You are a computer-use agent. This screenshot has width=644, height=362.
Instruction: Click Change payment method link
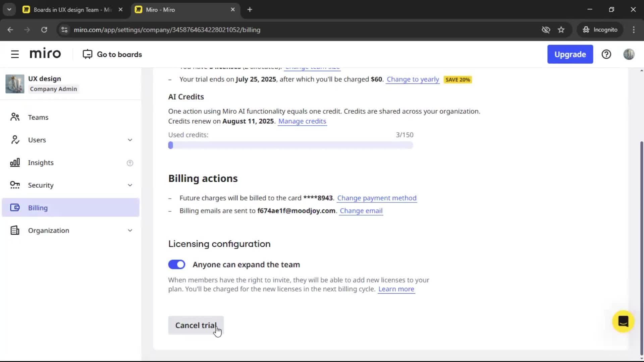[x=377, y=198]
